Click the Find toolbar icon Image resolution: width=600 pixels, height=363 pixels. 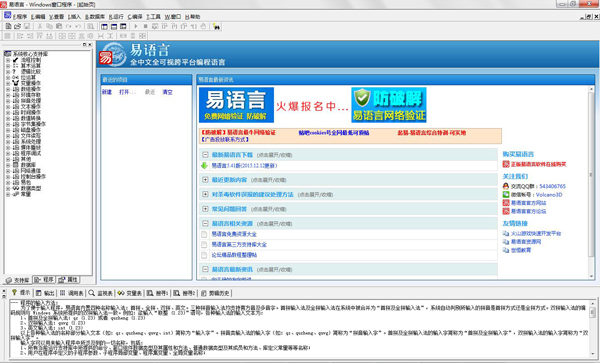click(91, 26)
